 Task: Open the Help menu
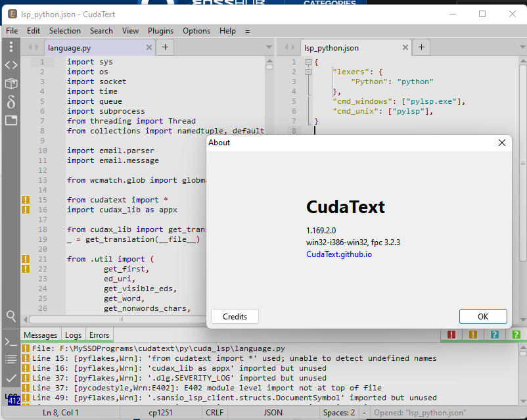click(x=227, y=31)
